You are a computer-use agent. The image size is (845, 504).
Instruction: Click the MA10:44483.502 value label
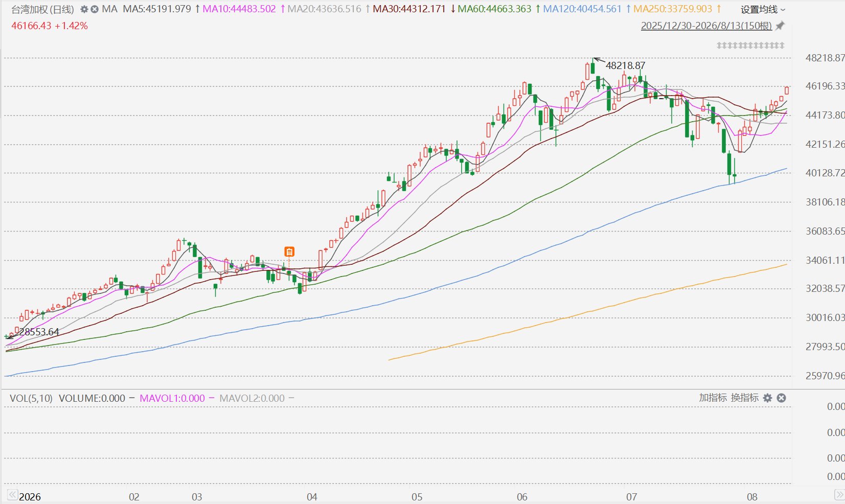(239, 9)
